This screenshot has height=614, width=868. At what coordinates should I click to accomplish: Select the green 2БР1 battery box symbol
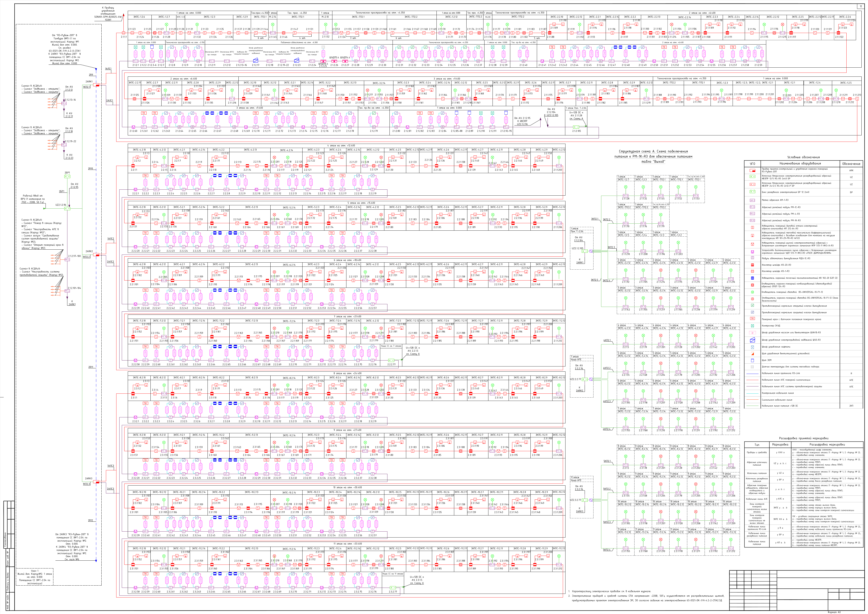click(x=67, y=176)
